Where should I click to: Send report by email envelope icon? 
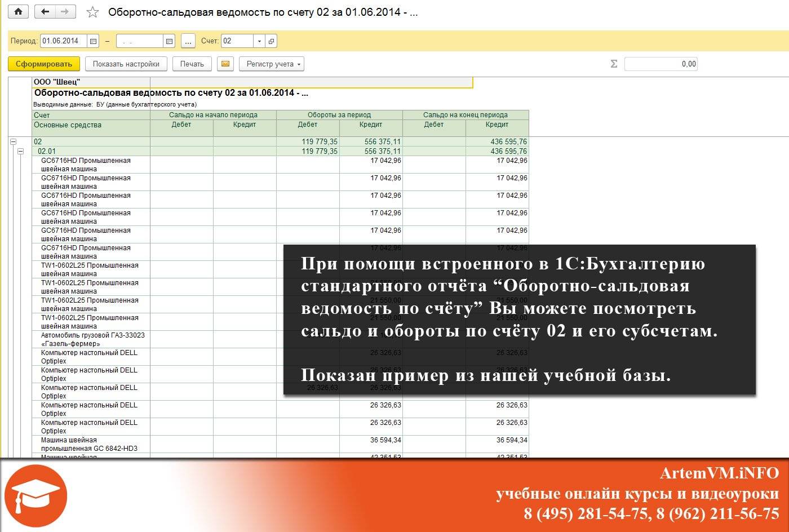(225, 64)
